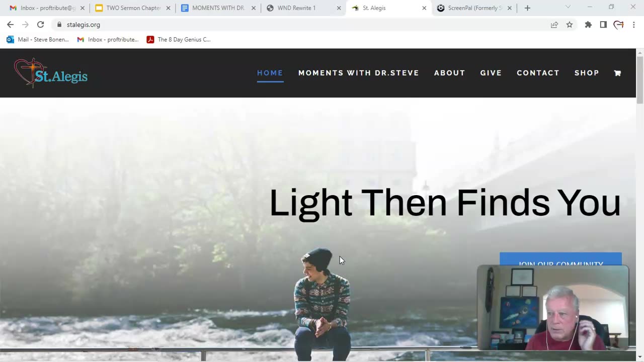Click Join Our Community button
This screenshot has width=644, height=362.
click(x=560, y=260)
